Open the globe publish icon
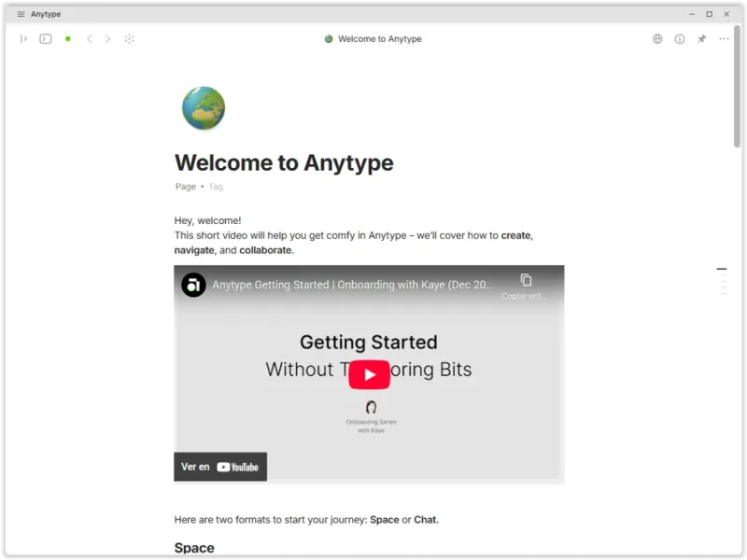The image size is (747, 560). click(x=657, y=38)
